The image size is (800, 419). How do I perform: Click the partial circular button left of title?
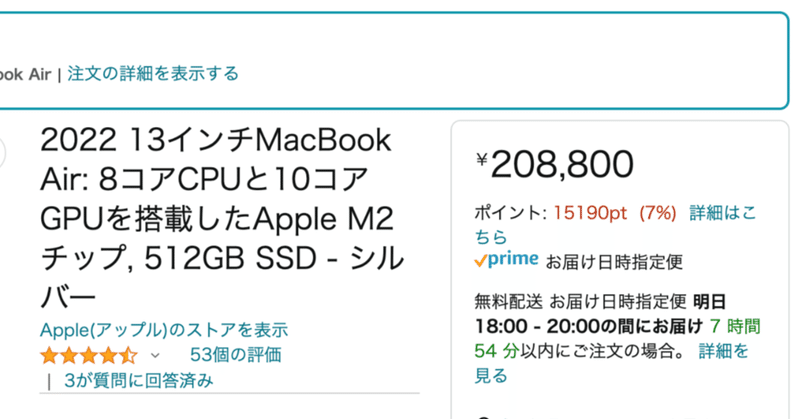[2, 153]
